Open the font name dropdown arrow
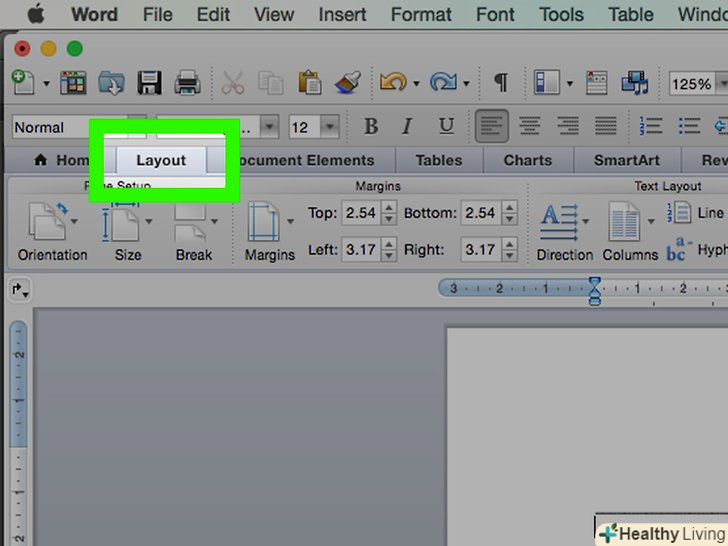This screenshot has width=728, height=546. [x=269, y=127]
